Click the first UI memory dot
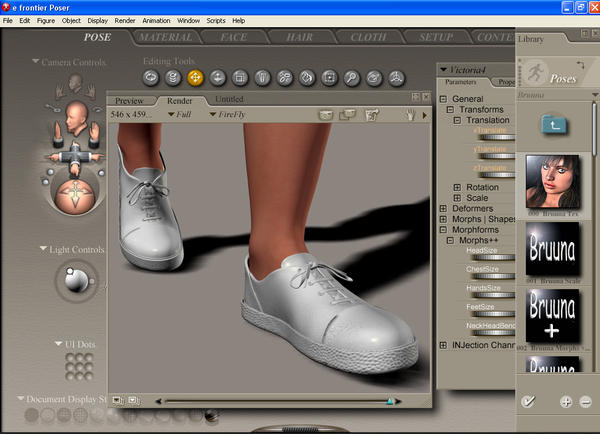The width and height of the screenshot is (600, 434). (70, 357)
